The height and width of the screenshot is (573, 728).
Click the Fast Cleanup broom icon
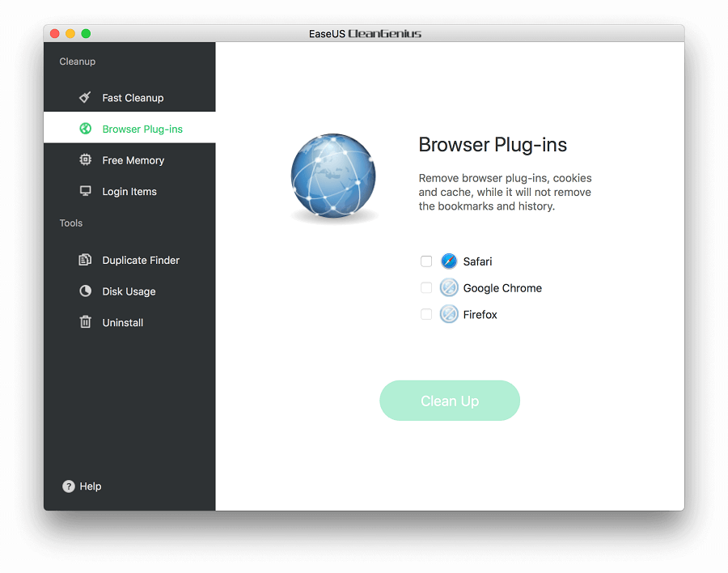click(85, 98)
